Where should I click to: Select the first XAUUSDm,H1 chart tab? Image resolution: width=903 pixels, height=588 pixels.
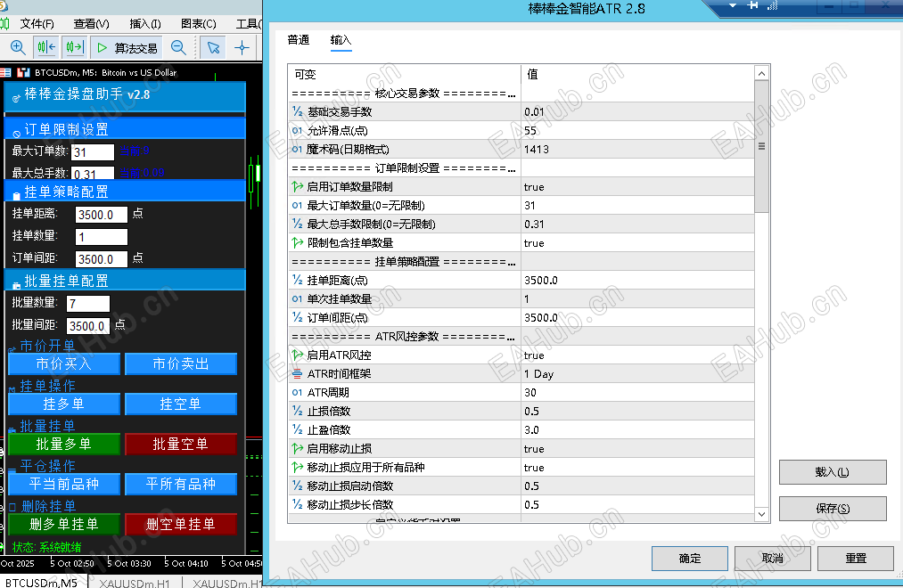(135, 583)
